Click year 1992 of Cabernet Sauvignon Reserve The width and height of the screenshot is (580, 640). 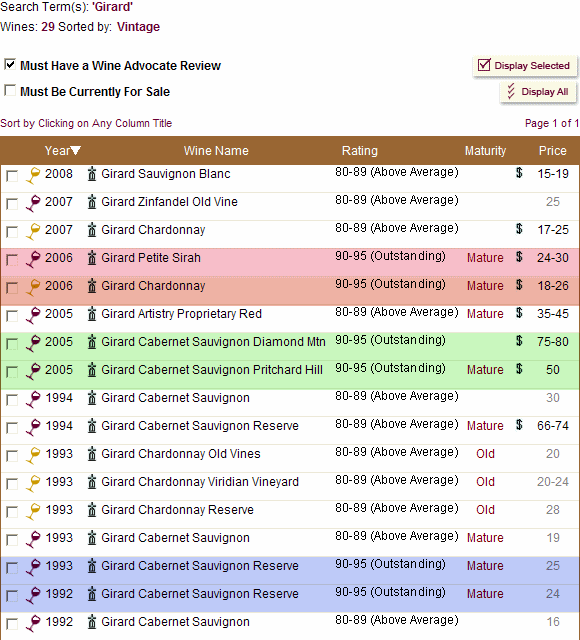pyautogui.click(x=59, y=594)
